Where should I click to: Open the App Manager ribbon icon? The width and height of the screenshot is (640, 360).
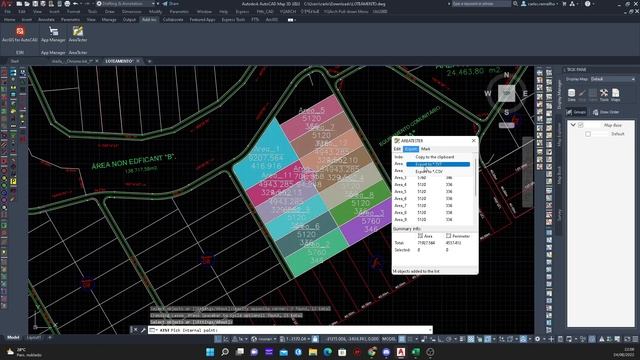53,34
